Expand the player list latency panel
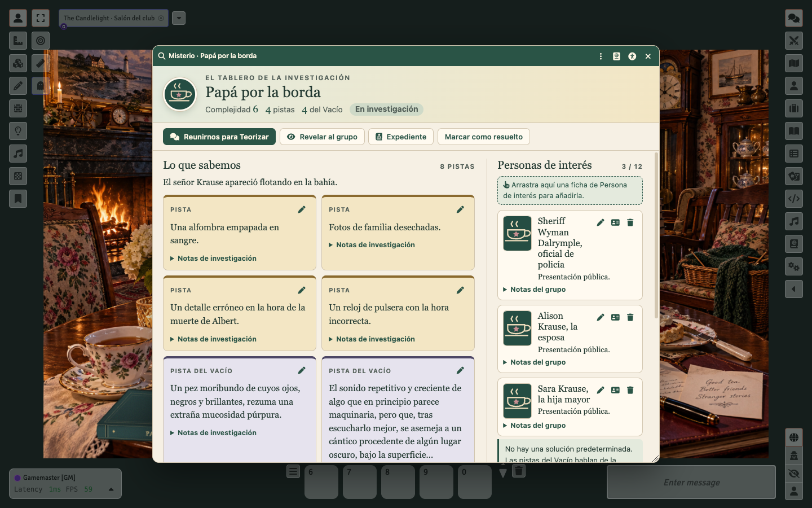The height and width of the screenshot is (508, 812). pyautogui.click(x=111, y=489)
